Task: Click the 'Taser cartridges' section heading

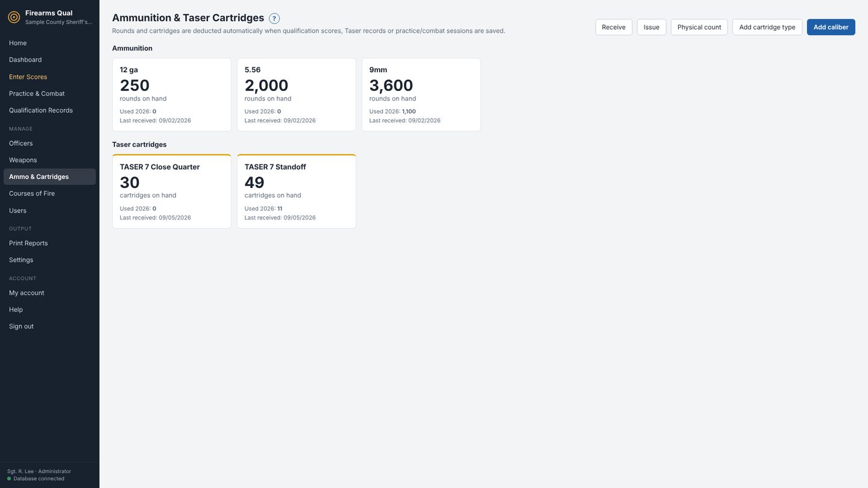Action: tap(139, 145)
